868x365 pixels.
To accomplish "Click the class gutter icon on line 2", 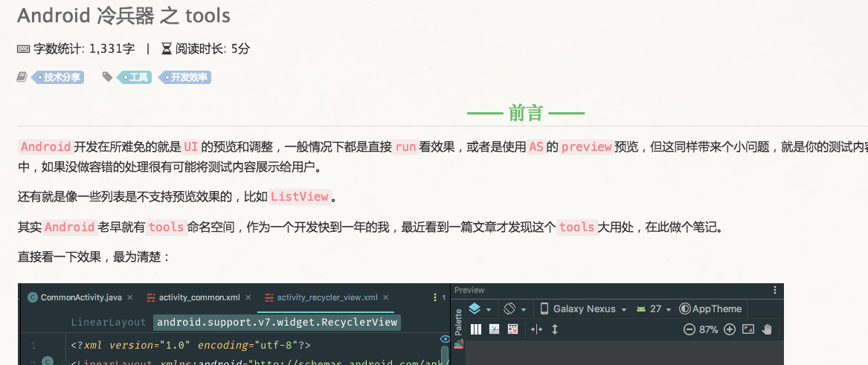I will [x=48, y=361].
